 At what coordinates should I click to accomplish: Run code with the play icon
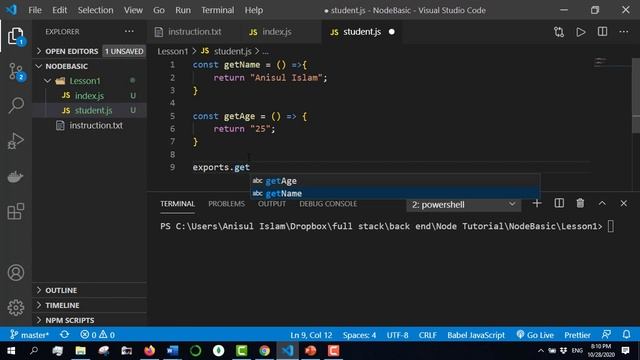tap(580, 32)
